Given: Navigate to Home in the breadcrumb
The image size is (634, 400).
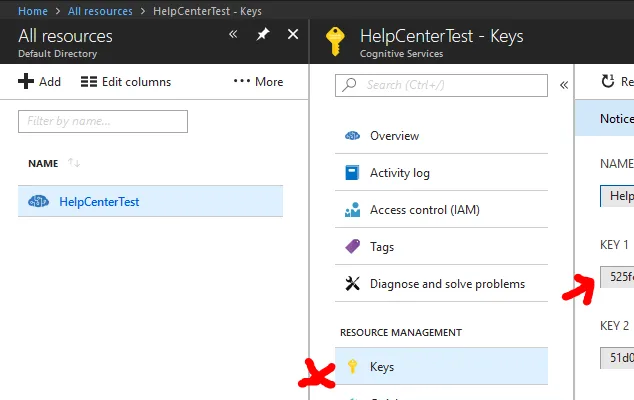Looking at the screenshot, I should tap(33, 10).
